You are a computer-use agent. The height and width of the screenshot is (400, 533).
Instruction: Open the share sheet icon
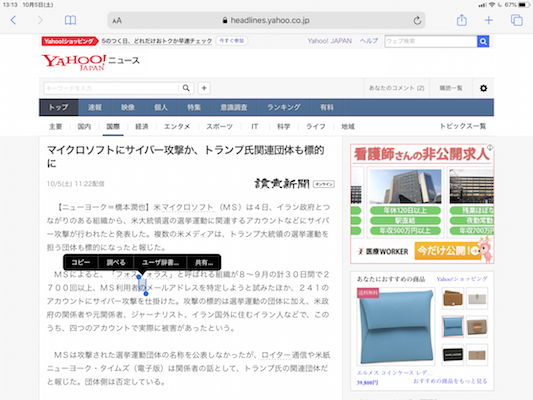click(x=462, y=20)
